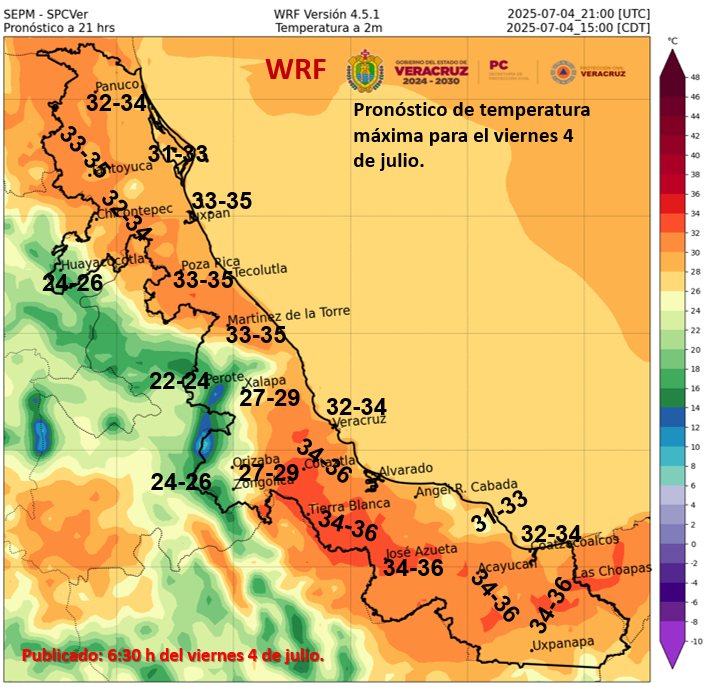Viewport: 706px width, 687px height.
Task: Click the purple arrow at the colorbar bottom
Action: tap(670, 653)
